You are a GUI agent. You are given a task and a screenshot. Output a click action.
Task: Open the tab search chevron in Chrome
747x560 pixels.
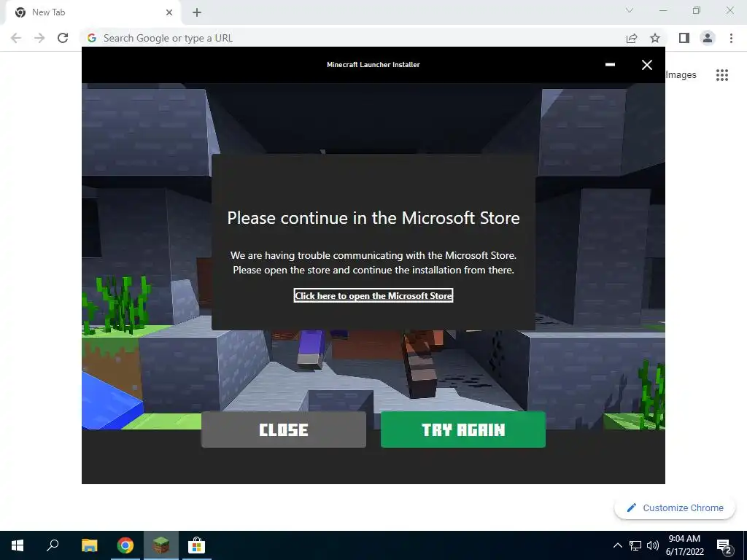[x=630, y=10]
